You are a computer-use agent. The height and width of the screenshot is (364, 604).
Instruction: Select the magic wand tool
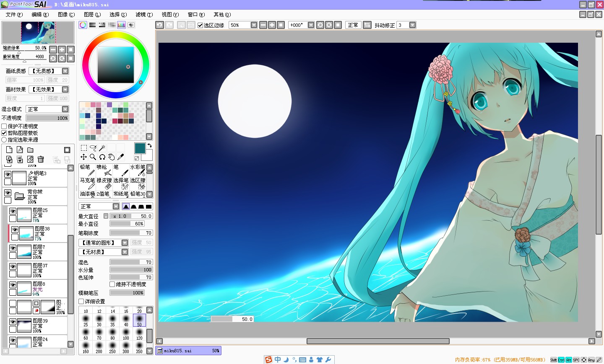(x=102, y=148)
